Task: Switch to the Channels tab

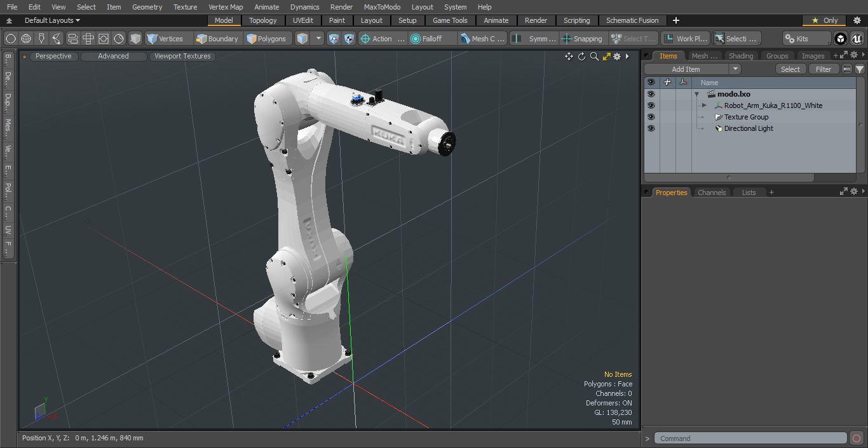Action: (711, 193)
